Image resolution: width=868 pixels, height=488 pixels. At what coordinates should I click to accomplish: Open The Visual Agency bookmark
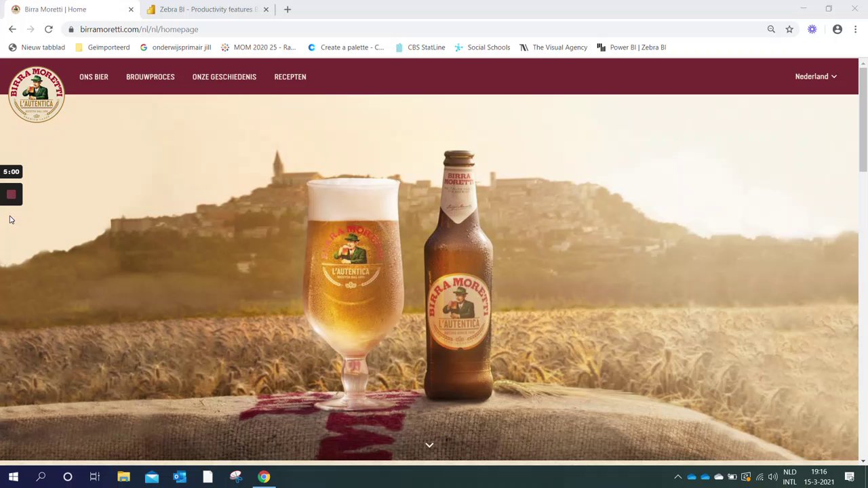click(553, 47)
